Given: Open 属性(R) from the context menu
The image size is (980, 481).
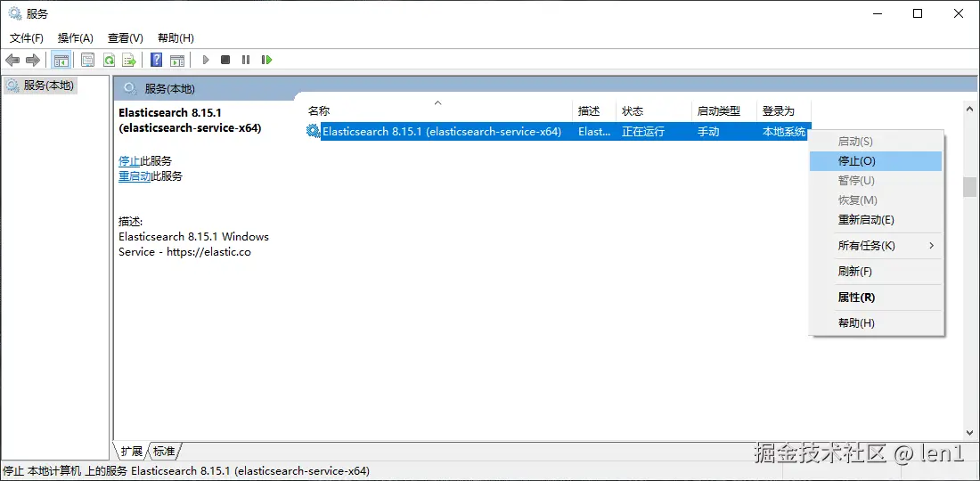Looking at the screenshot, I should (x=876, y=298).
